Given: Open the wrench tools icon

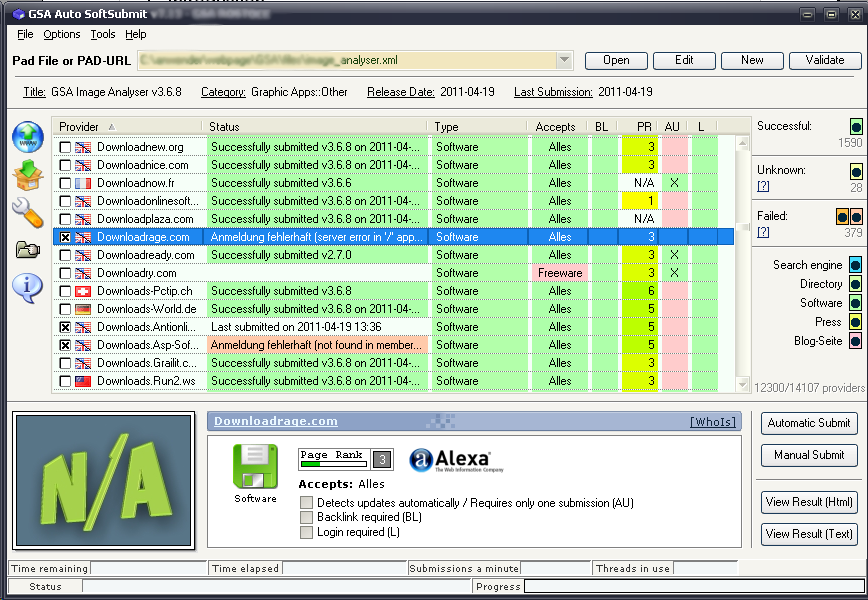Looking at the screenshot, I should [x=28, y=212].
